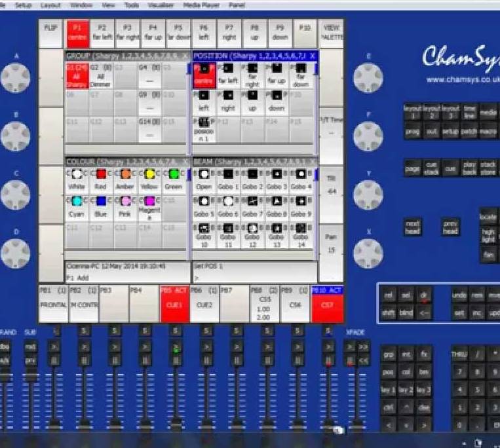Pick the Magenta colour palette
Screen dimensions: 500x448
coord(149,208)
